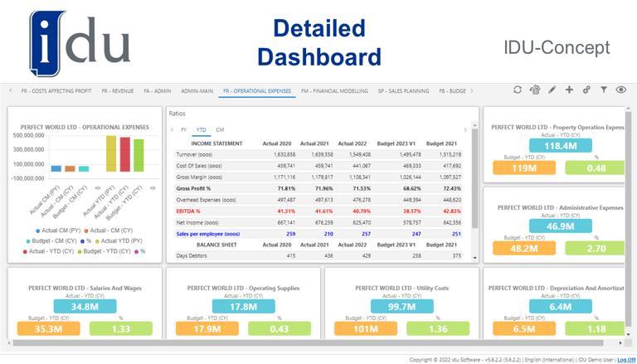Toggle Actual - CM (CY) legend series
Viewport: 637px width, 364px height.
tap(109, 231)
